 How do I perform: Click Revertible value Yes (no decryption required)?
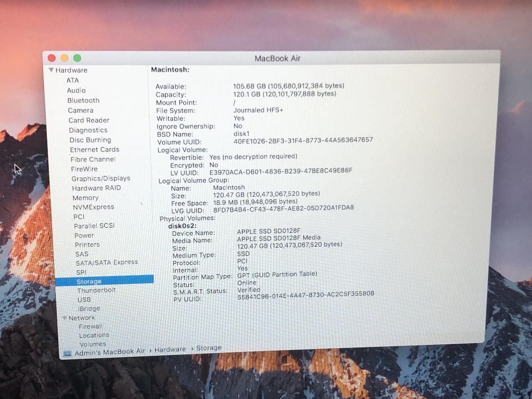pos(253,157)
